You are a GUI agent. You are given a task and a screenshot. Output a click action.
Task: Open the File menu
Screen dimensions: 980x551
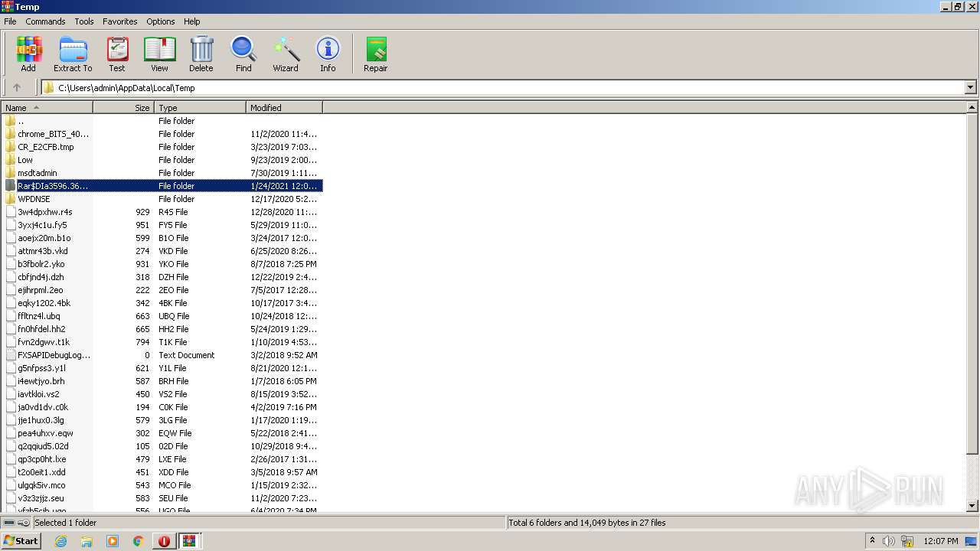pos(10,21)
